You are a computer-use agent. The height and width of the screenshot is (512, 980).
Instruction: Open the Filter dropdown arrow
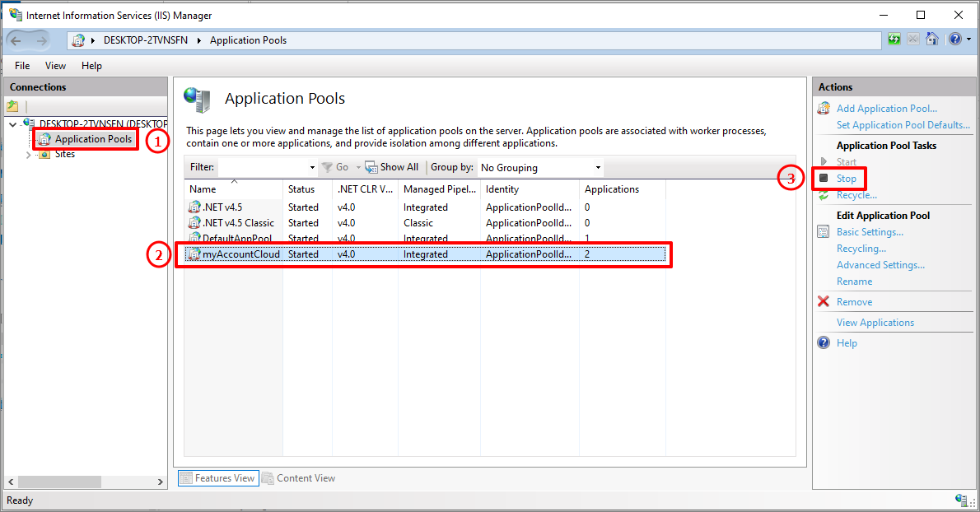312,167
